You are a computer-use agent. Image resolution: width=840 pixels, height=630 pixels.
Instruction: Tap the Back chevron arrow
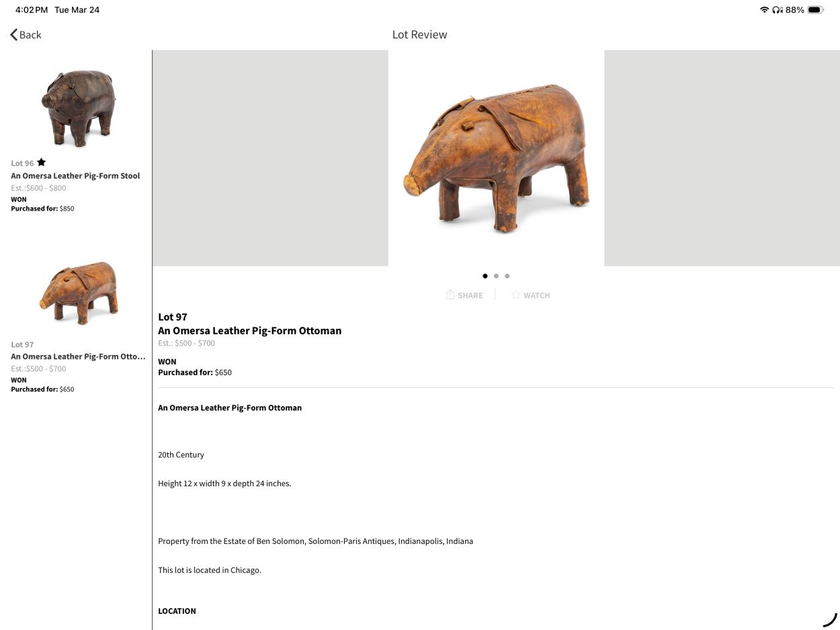[13, 34]
